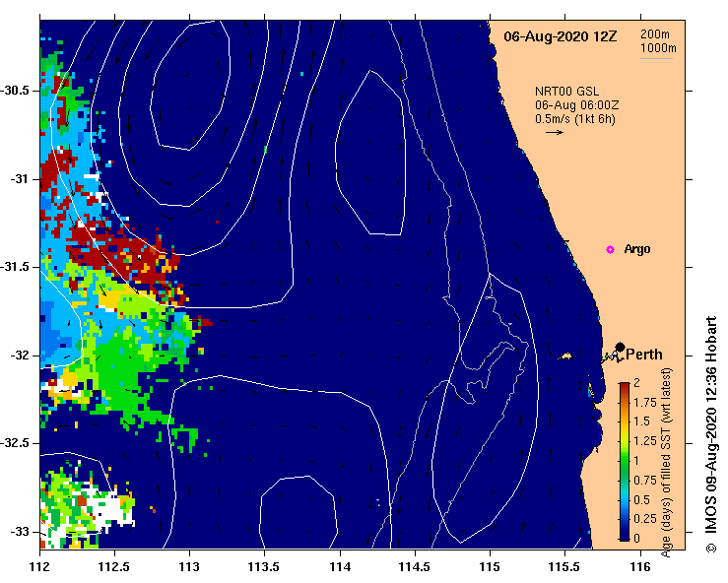Click the NRT00 GSL text
Screen dimensions: 728x583
(566, 91)
